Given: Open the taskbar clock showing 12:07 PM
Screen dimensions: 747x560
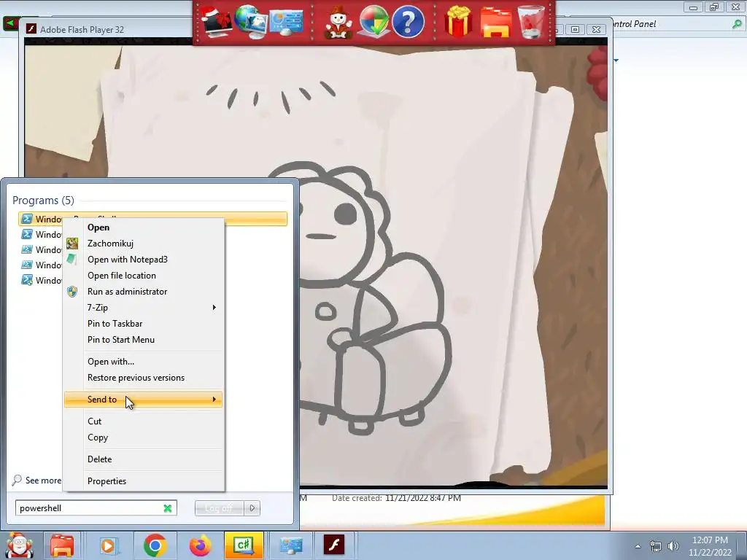Looking at the screenshot, I should pos(710,546).
